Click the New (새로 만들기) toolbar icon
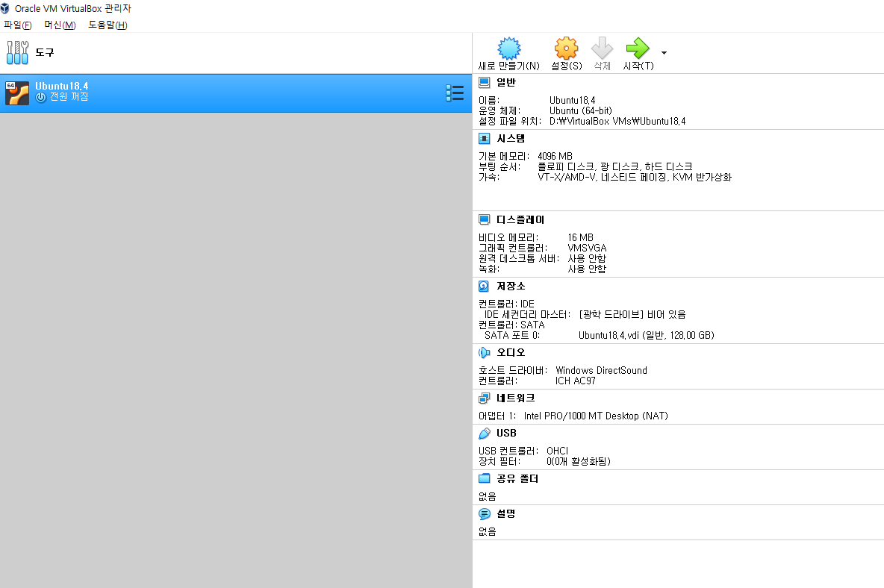 point(509,49)
